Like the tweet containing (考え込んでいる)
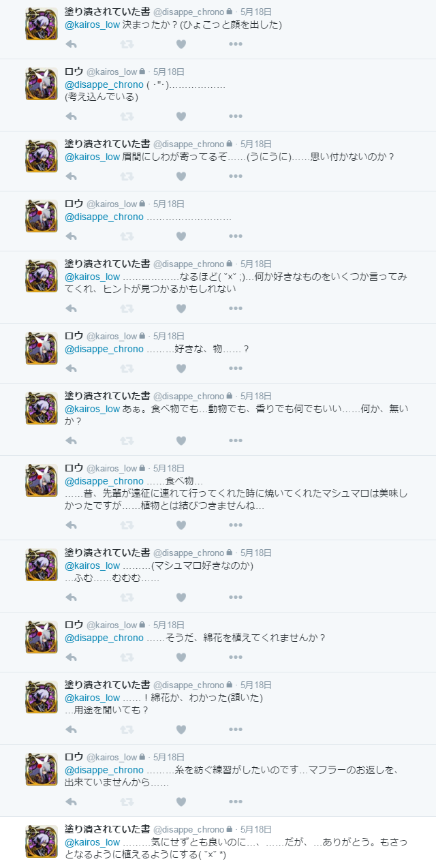The width and height of the screenshot is (436, 868). coord(181,117)
